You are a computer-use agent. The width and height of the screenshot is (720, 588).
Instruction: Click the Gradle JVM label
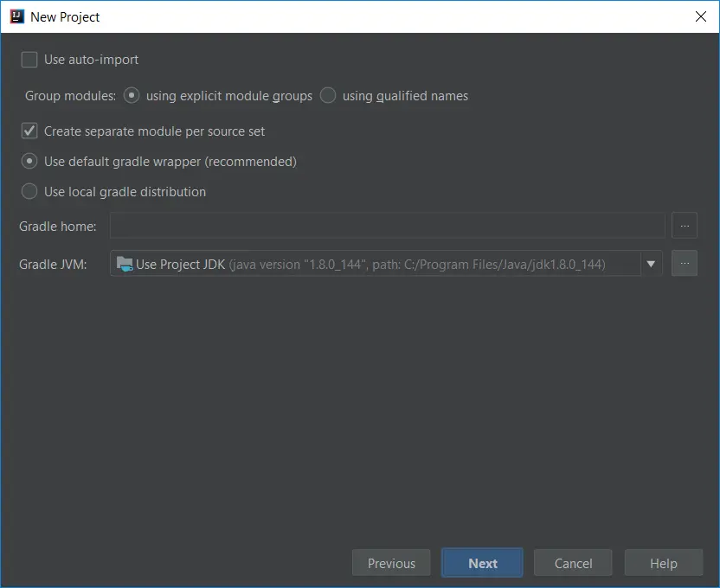click(x=53, y=265)
